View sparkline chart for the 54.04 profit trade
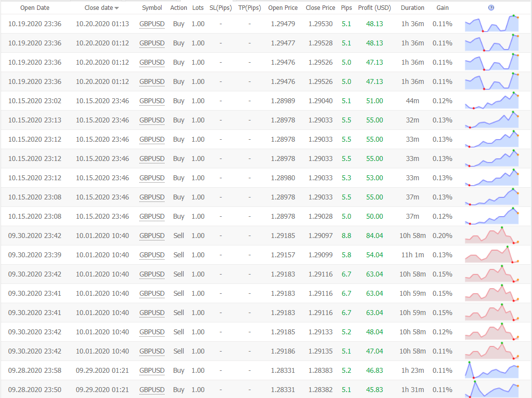The width and height of the screenshot is (532, 398). 491,254
